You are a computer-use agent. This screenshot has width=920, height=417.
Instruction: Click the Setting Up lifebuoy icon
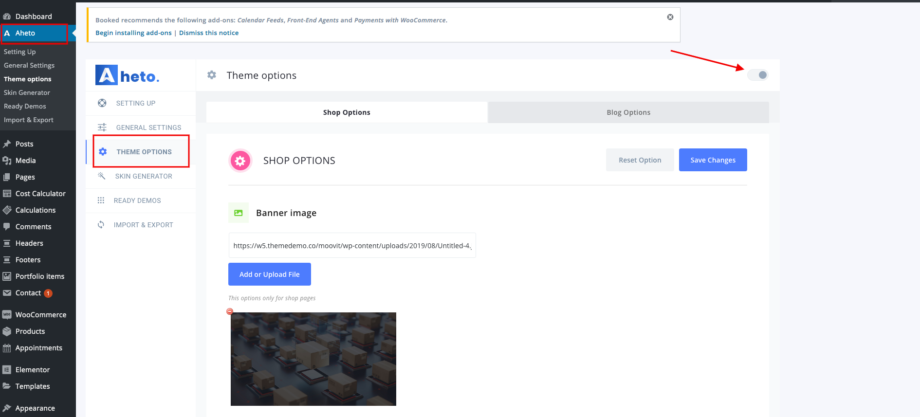click(x=102, y=103)
